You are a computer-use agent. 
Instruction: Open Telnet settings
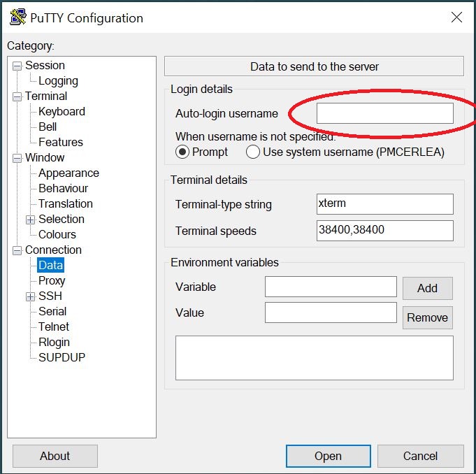(x=54, y=326)
